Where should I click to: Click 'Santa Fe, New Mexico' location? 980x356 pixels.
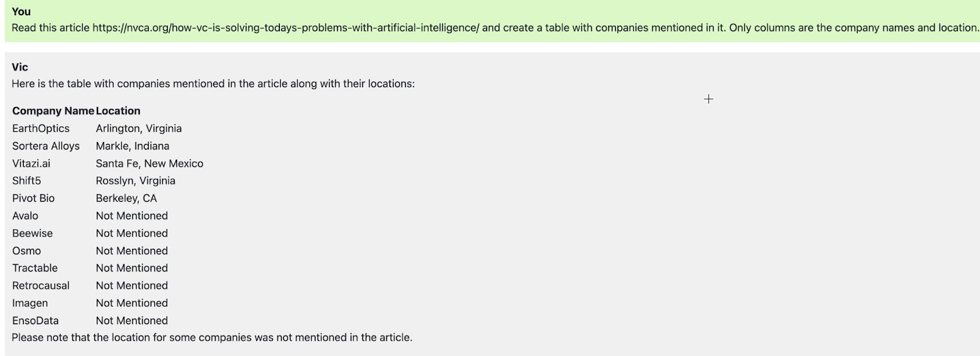[149, 164]
